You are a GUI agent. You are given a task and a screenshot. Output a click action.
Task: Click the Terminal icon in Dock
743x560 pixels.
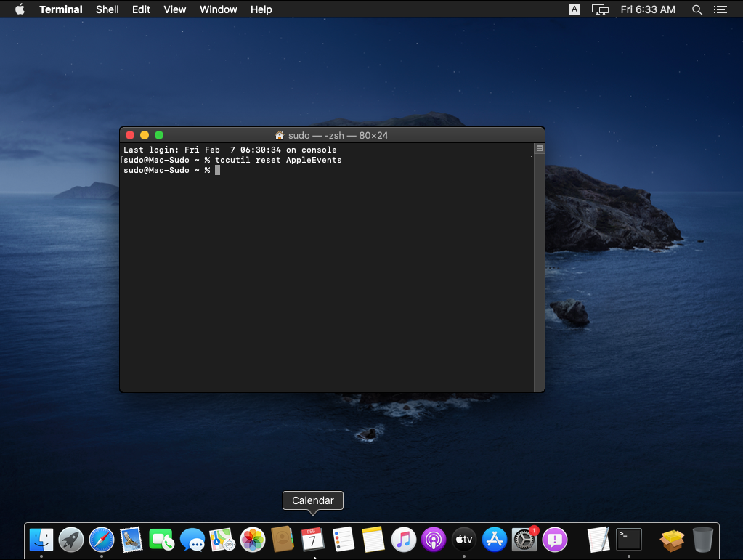(x=629, y=540)
